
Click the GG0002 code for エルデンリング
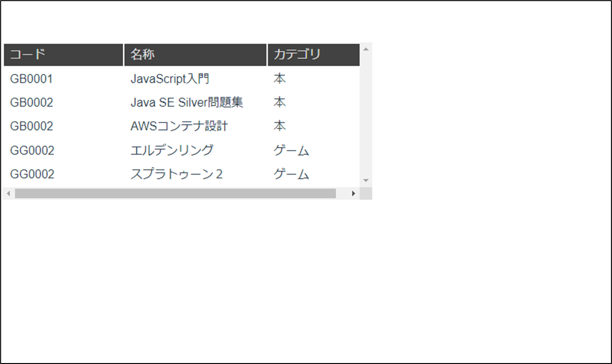pos(32,150)
